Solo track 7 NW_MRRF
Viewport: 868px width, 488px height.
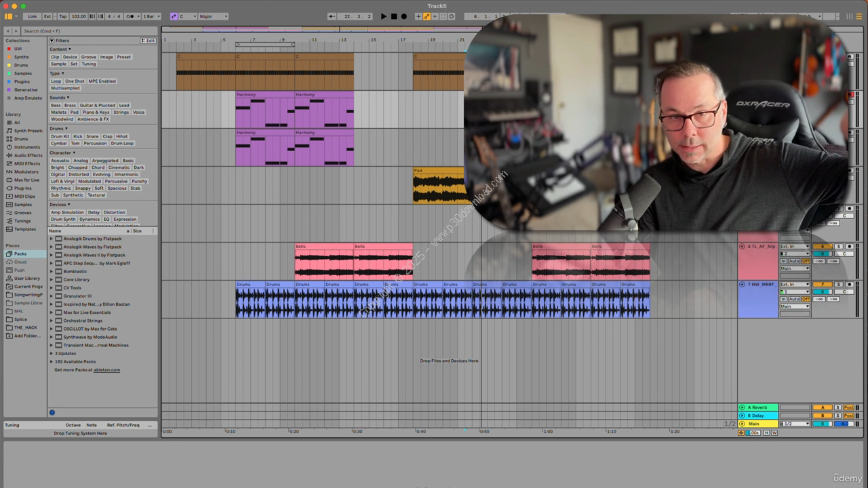pyautogui.click(x=838, y=284)
